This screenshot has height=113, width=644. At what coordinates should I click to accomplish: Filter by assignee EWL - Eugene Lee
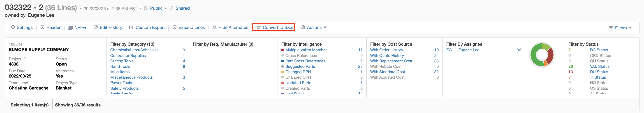tap(463, 50)
